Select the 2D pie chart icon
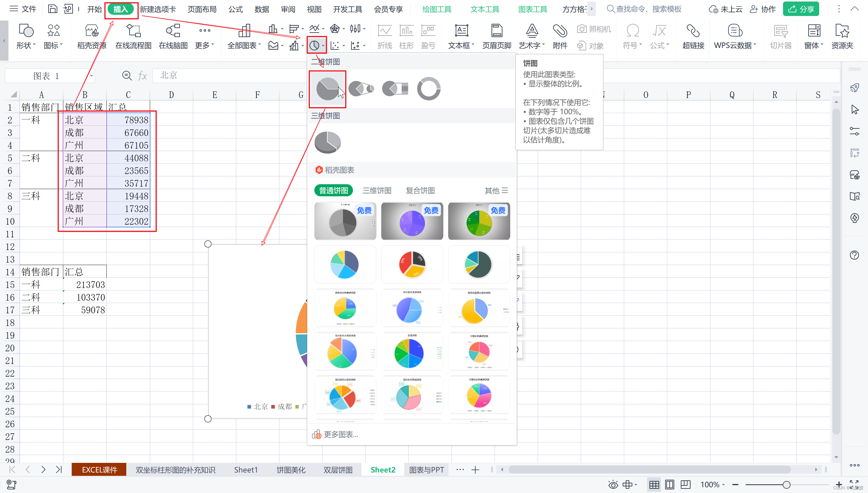 click(x=327, y=89)
